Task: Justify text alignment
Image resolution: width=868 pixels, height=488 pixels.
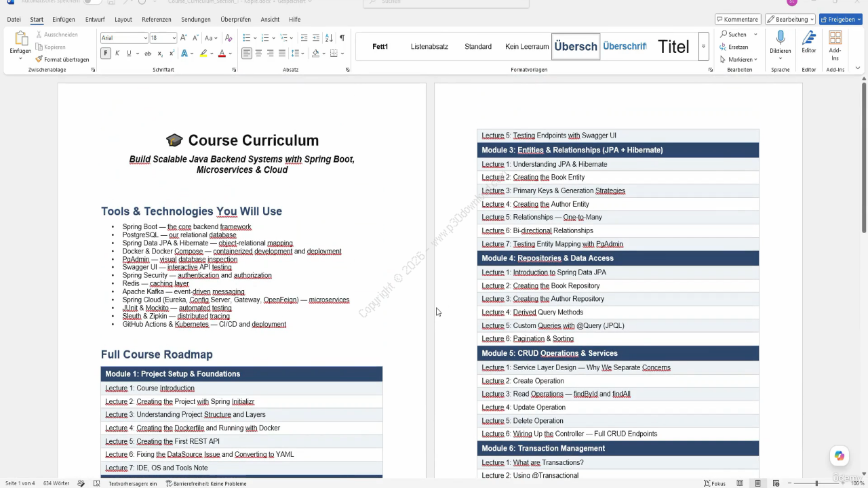Action: (x=281, y=53)
